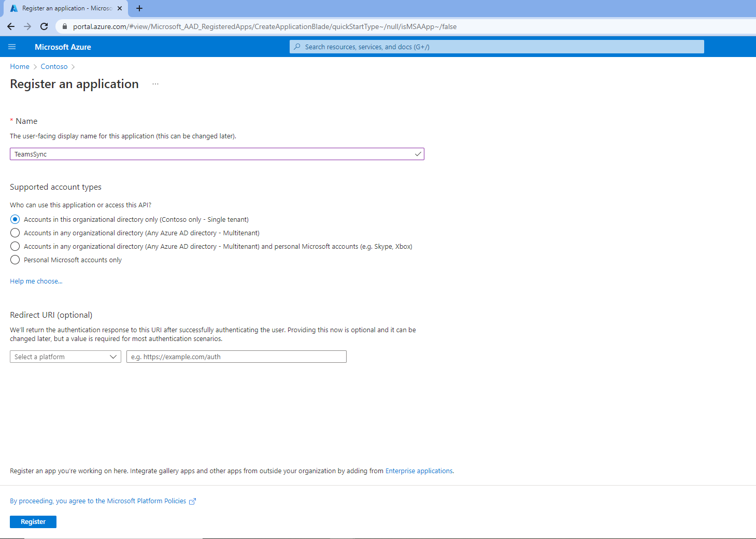Click the 'Register an application' page title

pos(75,84)
